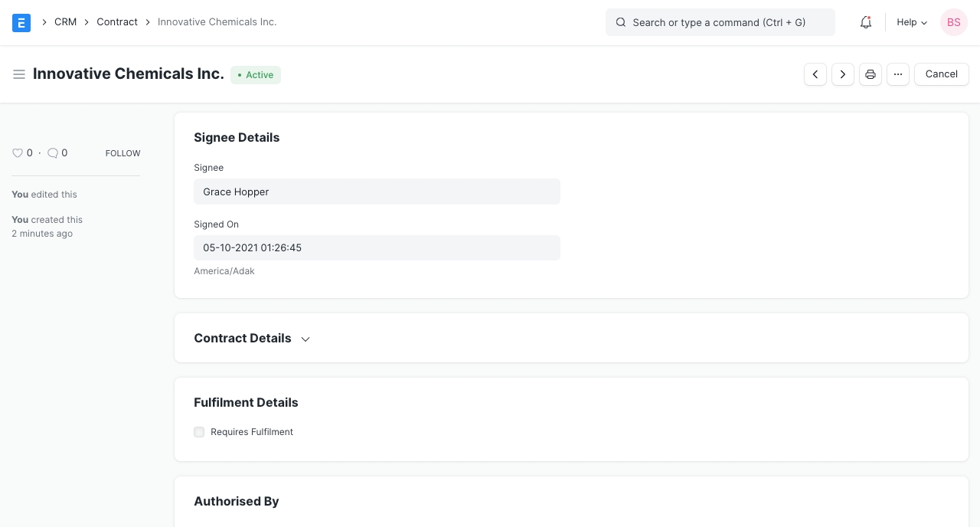Click the Signee field Grace Hopper
This screenshot has width=980, height=527.
pos(377,191)
